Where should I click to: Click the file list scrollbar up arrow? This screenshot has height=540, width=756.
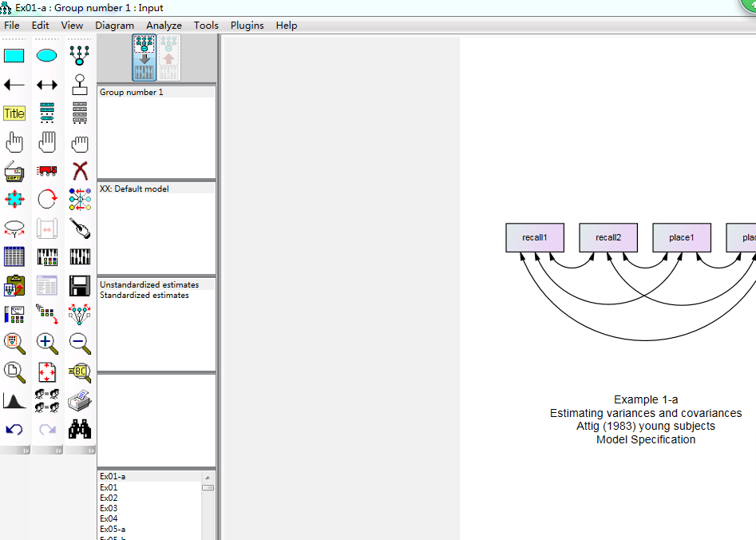point(208,477)
